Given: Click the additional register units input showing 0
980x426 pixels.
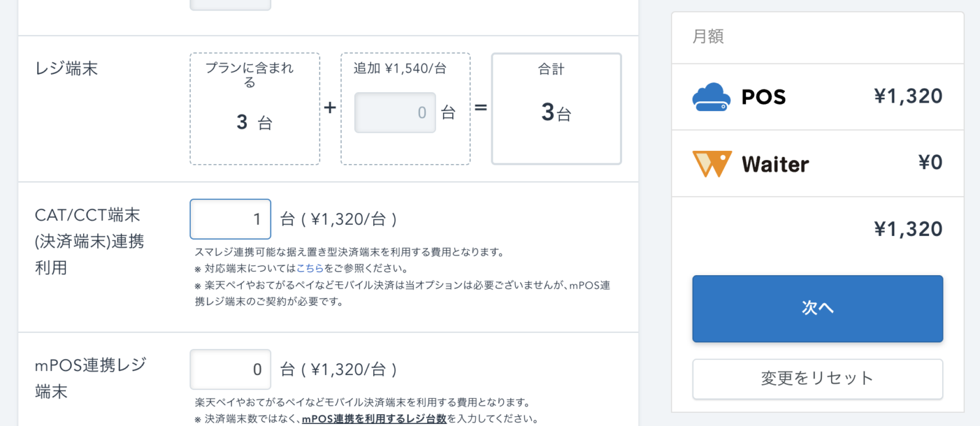Looking at the screenshot, I should [x=395, y=112].
